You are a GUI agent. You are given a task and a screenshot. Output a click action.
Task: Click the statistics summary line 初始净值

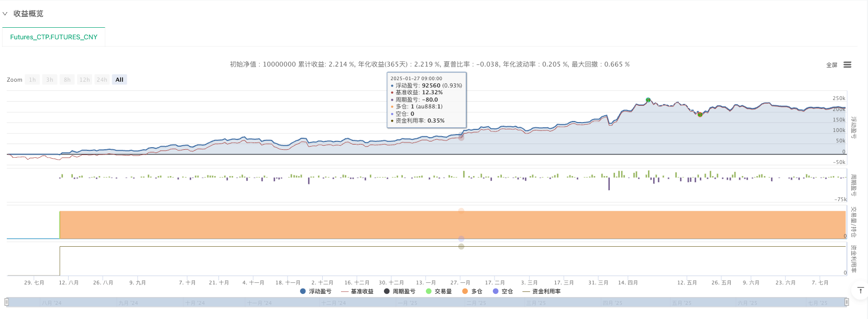(x=430, y=64)
